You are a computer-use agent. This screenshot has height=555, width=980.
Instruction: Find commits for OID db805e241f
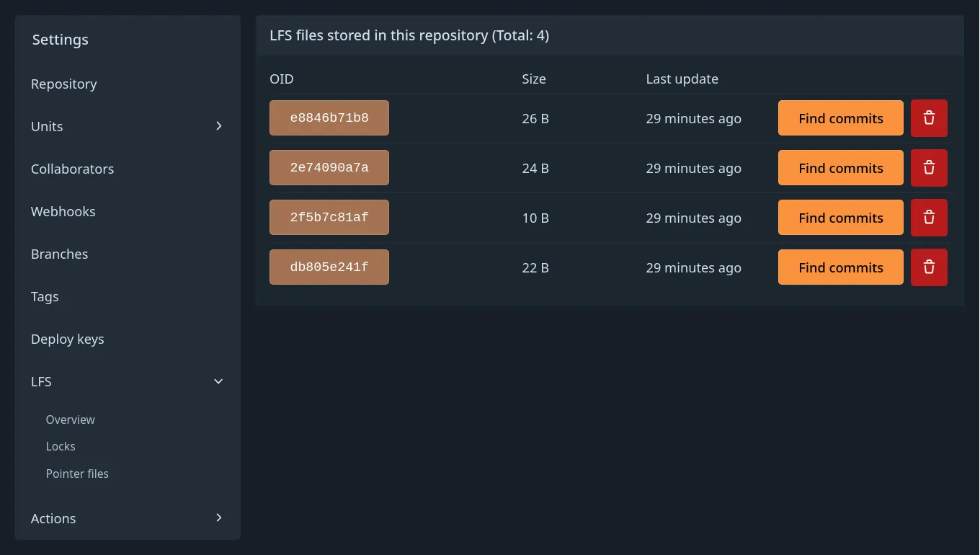click(841, 267)
